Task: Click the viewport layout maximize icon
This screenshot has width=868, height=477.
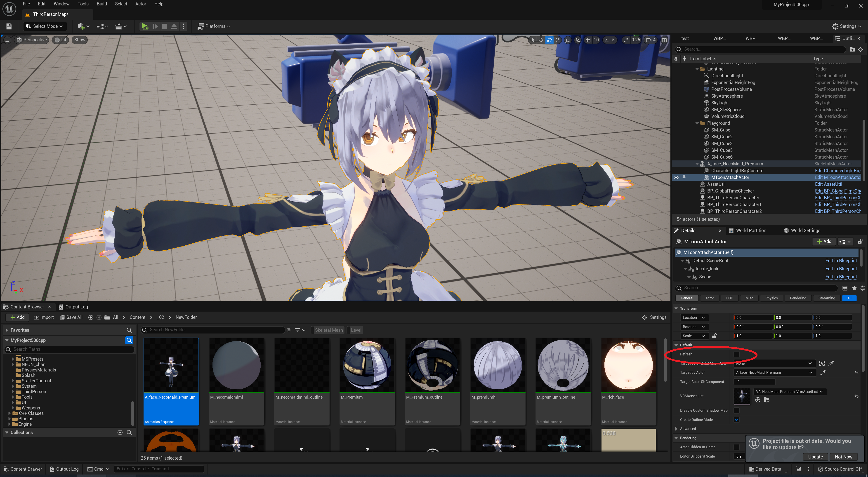Action: tap(664, 40)
